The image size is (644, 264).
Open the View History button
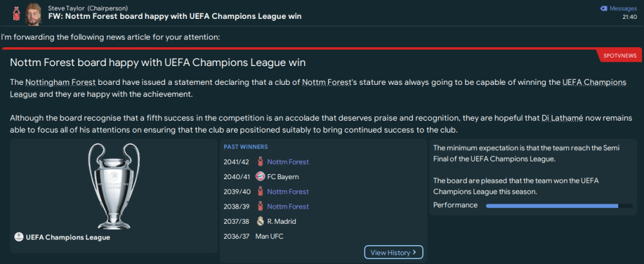pyautogui.click(x=393, y=253)
